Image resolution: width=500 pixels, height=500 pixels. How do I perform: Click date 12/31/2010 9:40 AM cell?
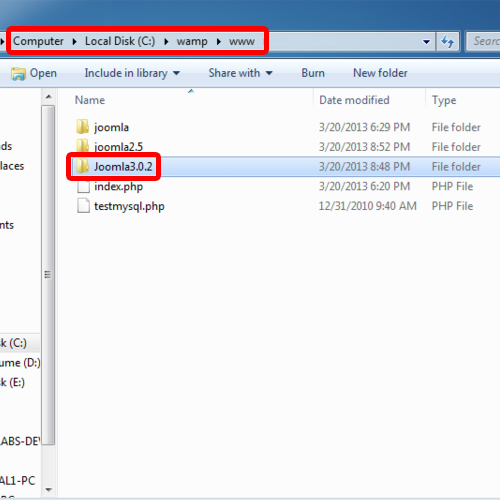[x=368, y=206]
